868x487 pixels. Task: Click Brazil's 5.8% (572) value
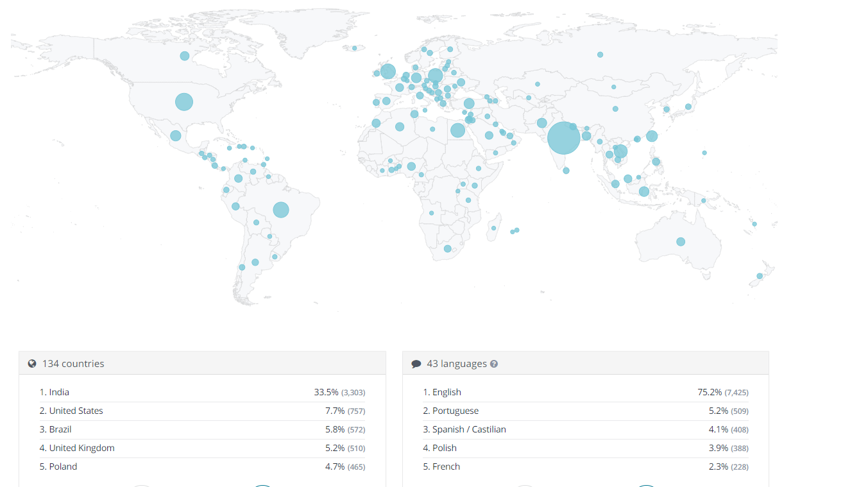(x=345, y=429)
